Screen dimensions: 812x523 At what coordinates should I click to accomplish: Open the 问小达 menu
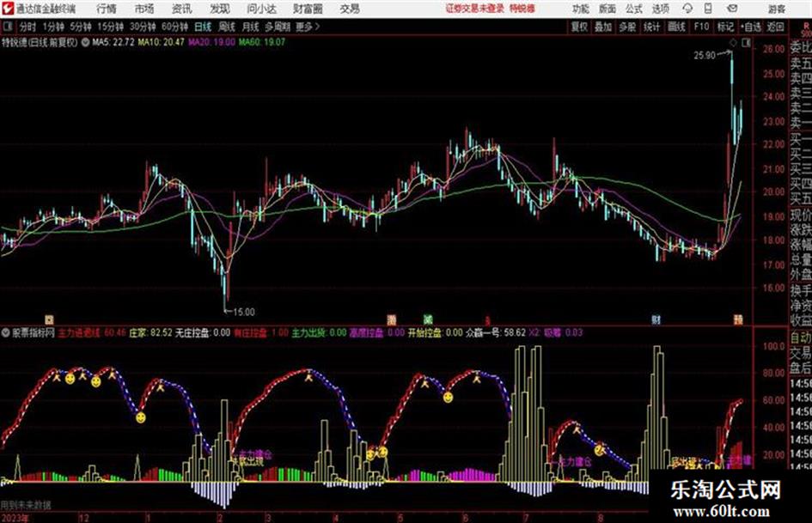point(261,9)
